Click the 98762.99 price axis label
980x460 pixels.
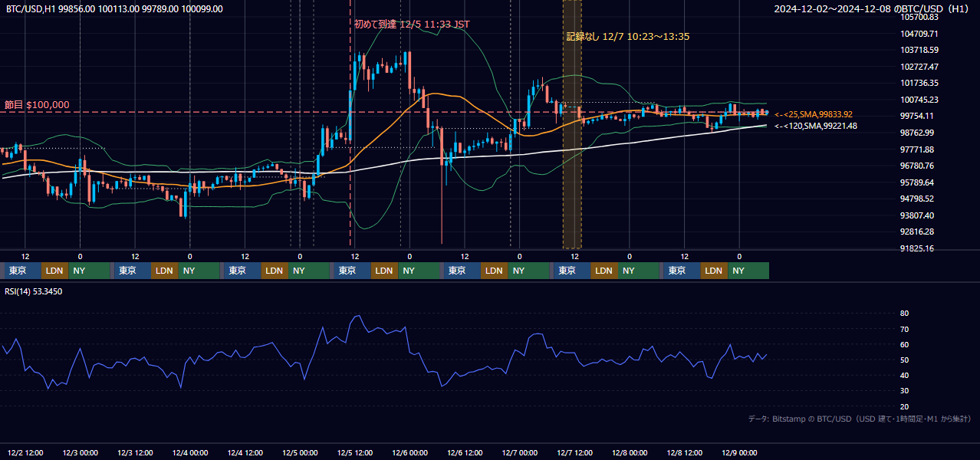tap(918, 133)
